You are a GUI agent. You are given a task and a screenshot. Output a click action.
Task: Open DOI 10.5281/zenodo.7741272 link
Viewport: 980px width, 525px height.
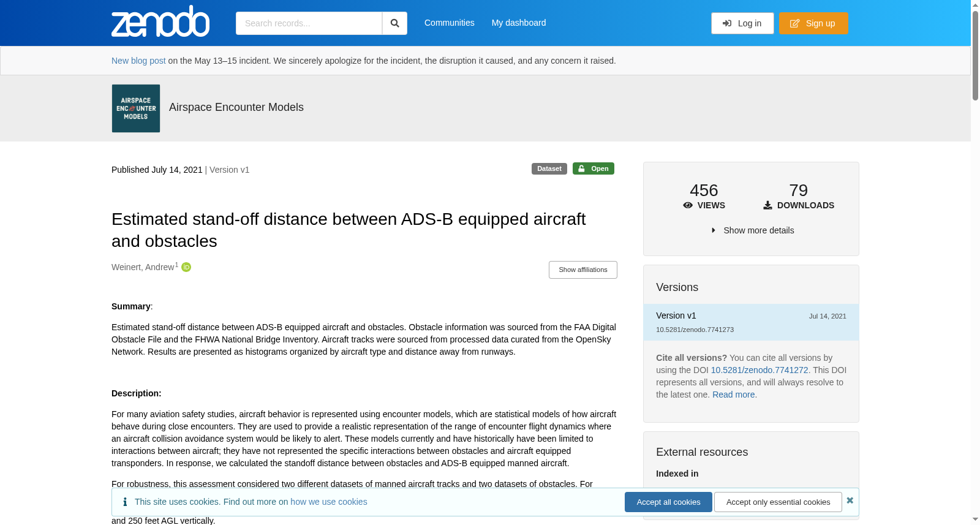pyautogui.click(x=759, y=370)
